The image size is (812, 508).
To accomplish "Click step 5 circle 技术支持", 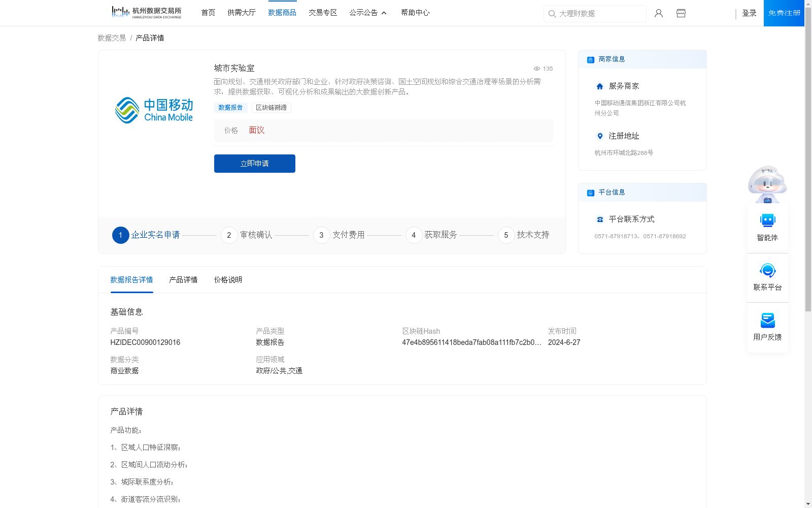I will [506, 235].
